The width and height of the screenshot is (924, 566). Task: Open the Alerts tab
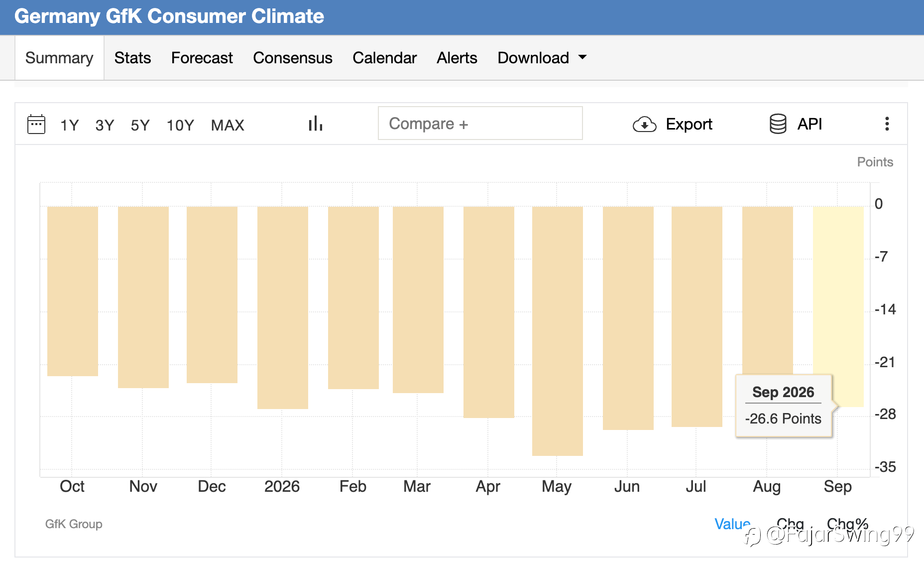tap(457, 58)
